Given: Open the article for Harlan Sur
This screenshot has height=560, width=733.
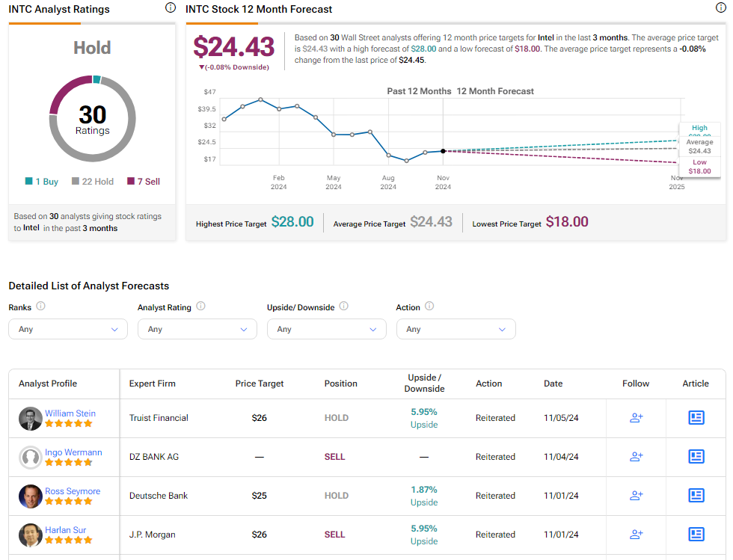Looking at the screenshot, I should click(696, 535).
